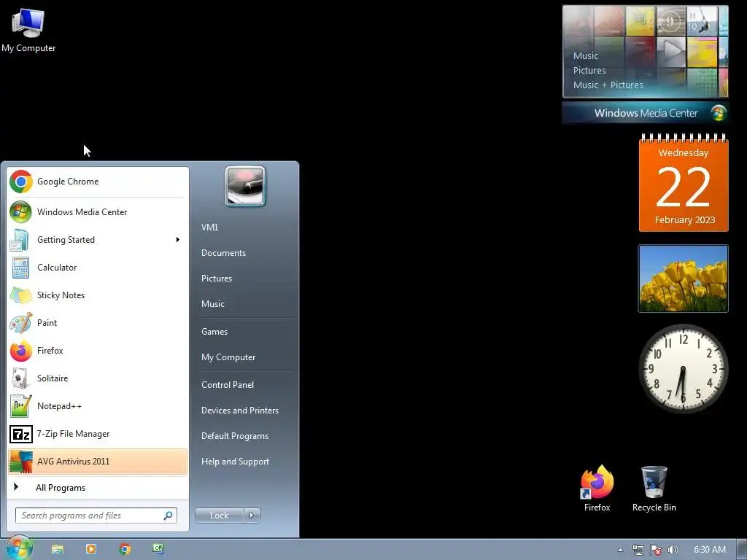The width and height of the screenshot is (747, 560).
Task: Open Help and Support
Action: (x=235, y=462)
